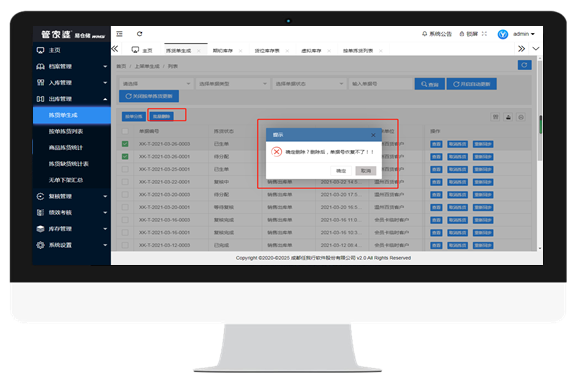
Task: Click the red error icon in dialog
Action: 277,151
